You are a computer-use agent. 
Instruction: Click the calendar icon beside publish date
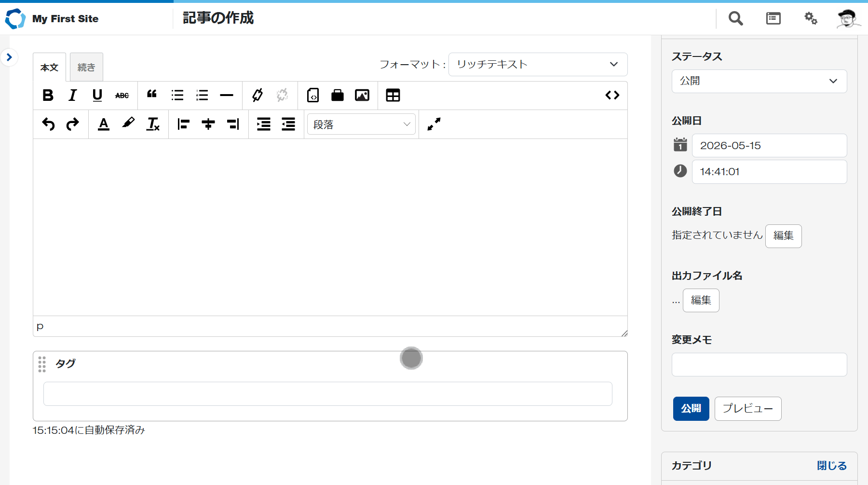(x=680, y=144)
